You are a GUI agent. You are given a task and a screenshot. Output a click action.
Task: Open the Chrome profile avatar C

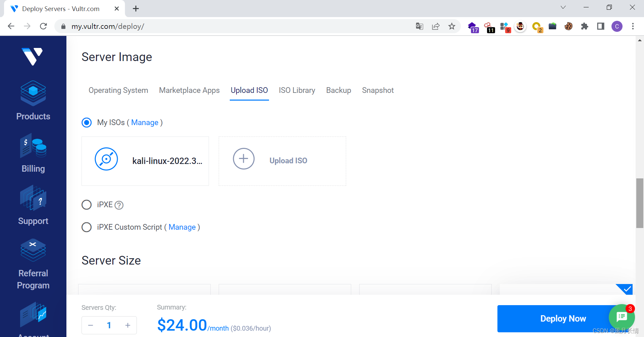pyautogui.click(x=617, y=26)
